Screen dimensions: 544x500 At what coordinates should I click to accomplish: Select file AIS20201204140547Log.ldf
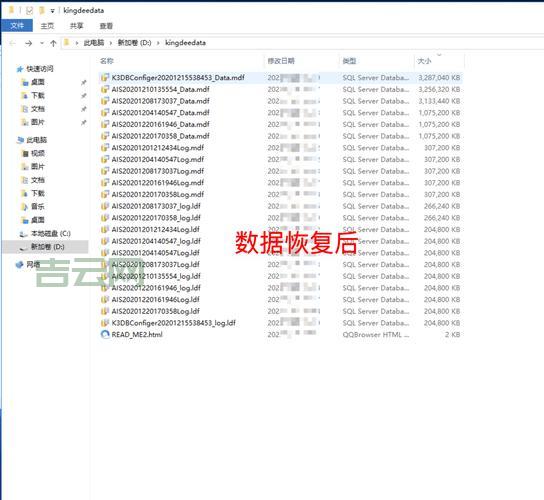point(155,253)
